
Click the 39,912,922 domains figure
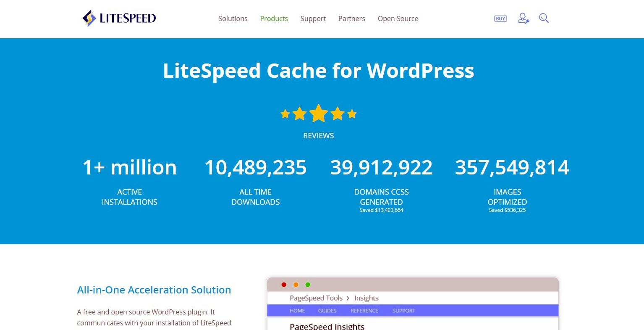pos(382,167)
